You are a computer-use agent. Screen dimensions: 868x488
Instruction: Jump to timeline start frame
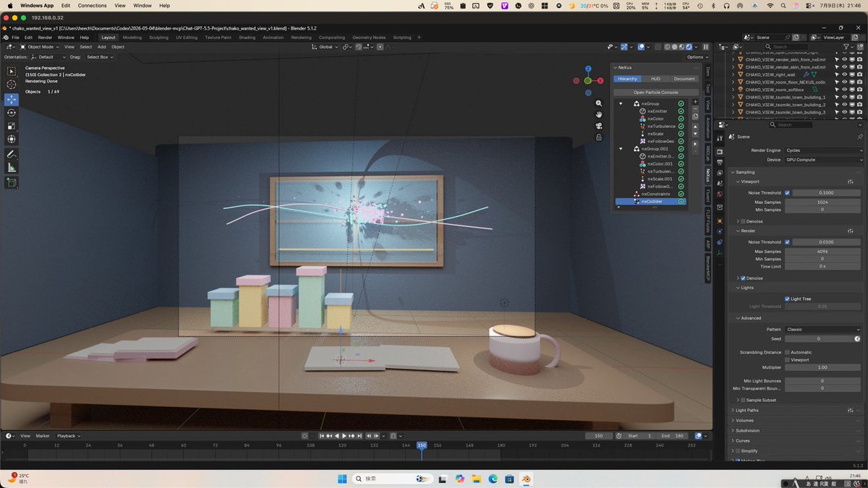[x=322, y=436]
